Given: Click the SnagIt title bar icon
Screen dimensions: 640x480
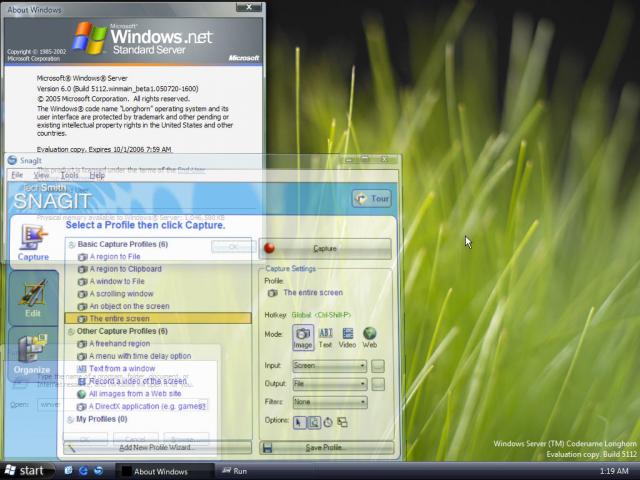Looking at the screenshot, I should 12,160.
